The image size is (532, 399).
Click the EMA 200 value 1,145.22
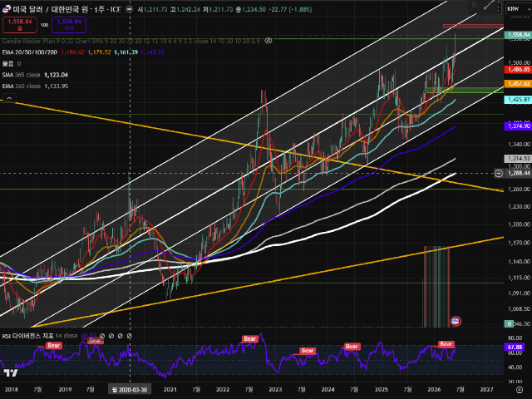point(153,52)
